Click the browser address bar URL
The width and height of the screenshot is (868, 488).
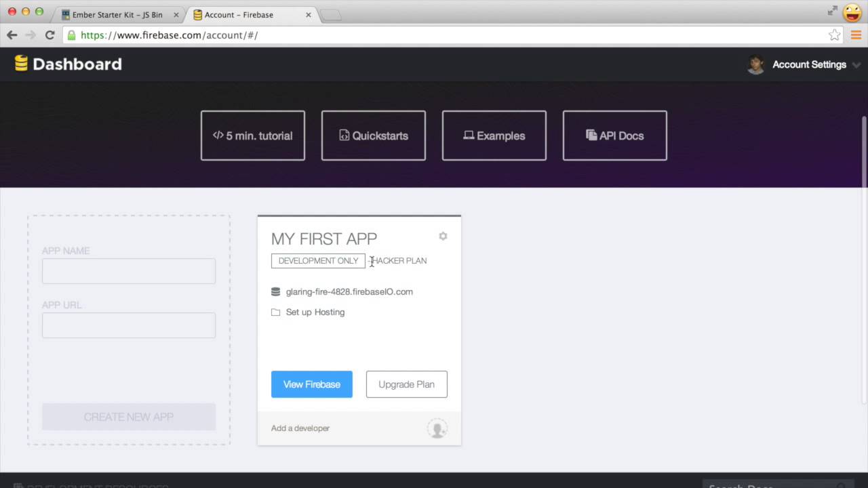point(170,35)
